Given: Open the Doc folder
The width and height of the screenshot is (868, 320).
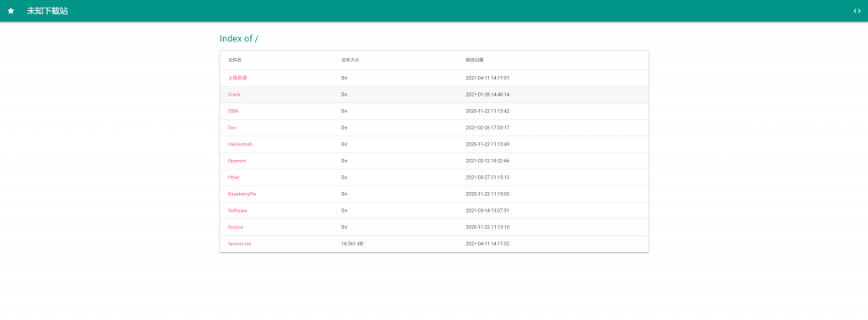Looking at the screenshot, I should pos(232,128).
